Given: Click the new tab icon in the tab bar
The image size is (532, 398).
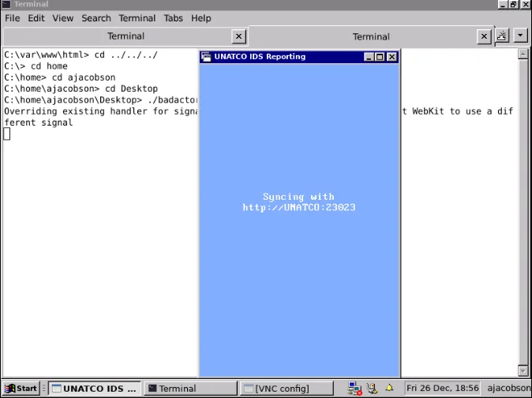Looking at the screenshot, I should point(502,36).
